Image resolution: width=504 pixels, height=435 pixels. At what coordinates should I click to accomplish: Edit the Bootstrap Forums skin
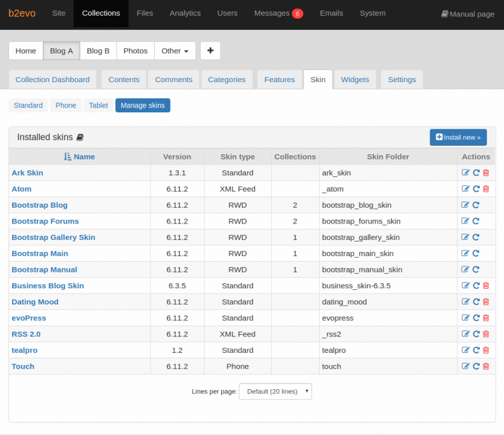click(465, 221)
